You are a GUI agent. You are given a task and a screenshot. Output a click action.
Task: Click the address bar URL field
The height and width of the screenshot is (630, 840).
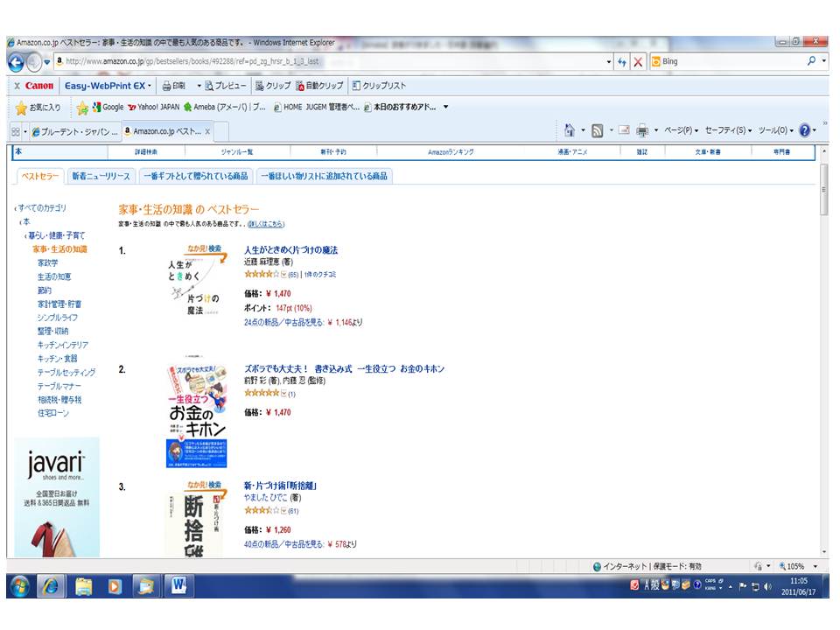[x=332, y=61]
